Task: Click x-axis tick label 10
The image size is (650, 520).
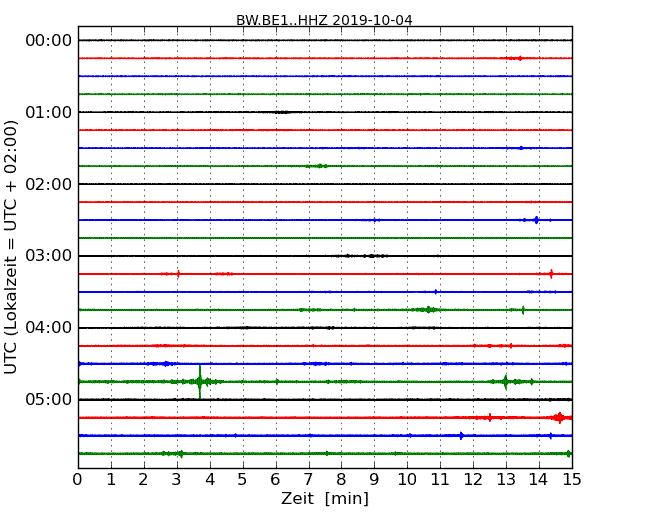Action: point(407,480)
